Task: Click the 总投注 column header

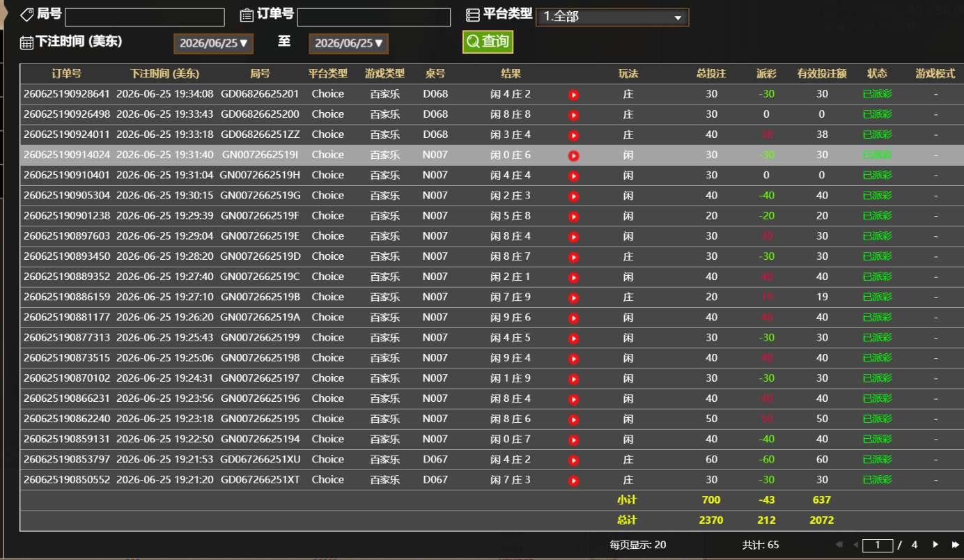Action: pyautogui.click(x=711, y=73)
